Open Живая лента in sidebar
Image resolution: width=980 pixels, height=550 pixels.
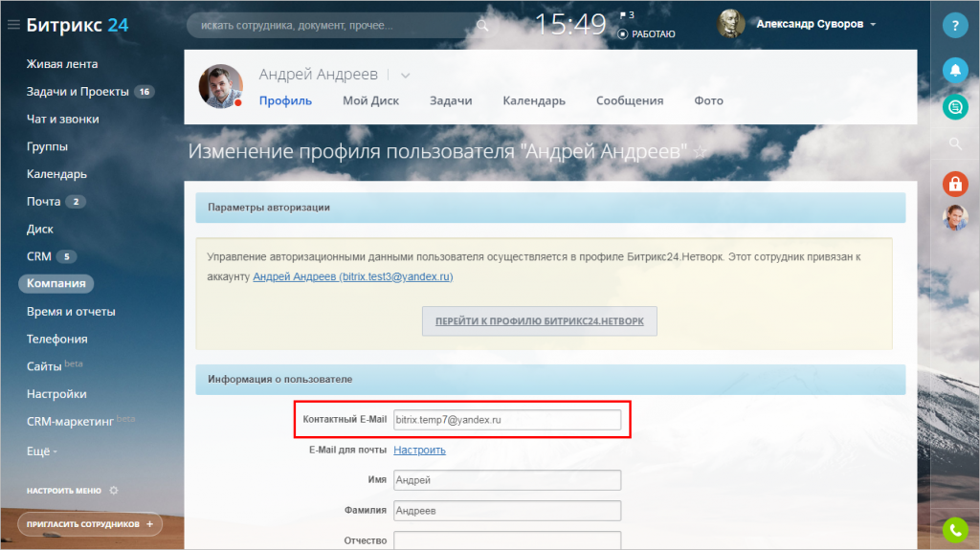pos(62,64)
